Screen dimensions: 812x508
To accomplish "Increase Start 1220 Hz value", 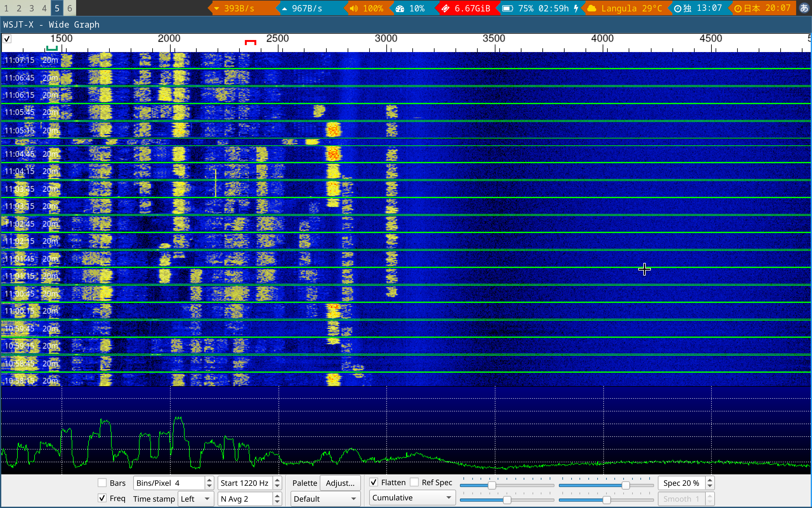I will click(277, 480).
